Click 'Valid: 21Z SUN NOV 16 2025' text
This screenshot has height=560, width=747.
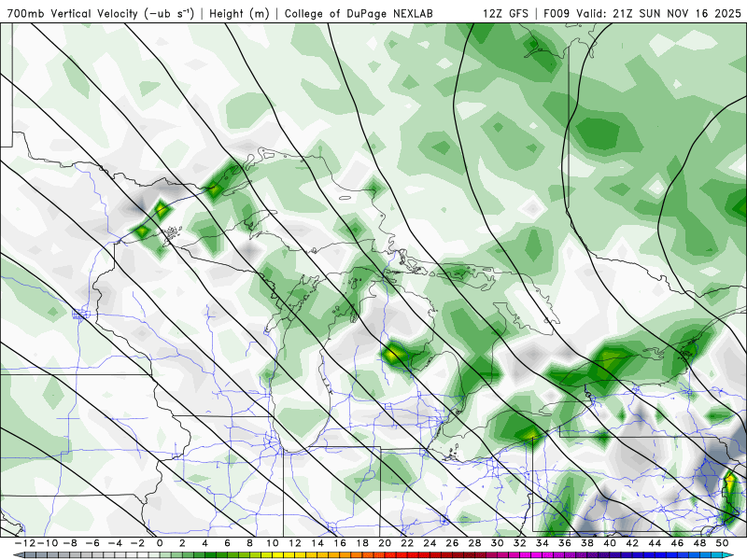coord(659,13)
